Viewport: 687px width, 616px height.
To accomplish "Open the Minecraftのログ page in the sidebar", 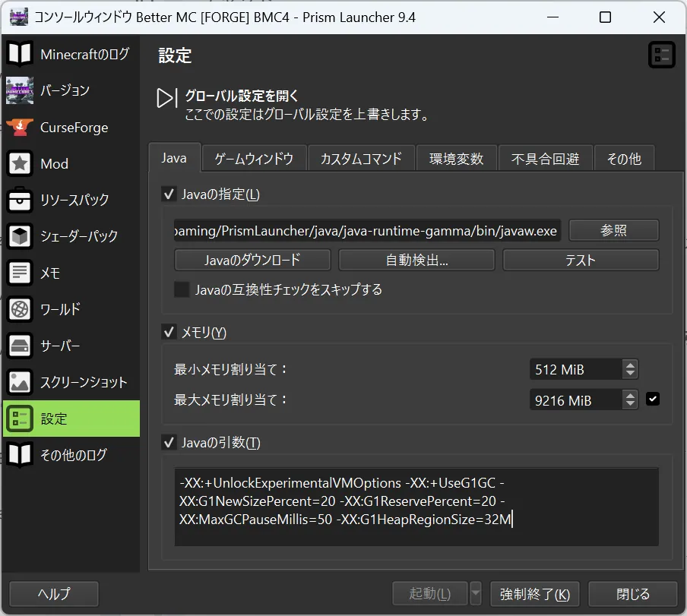I will pyautogui.click(x=21, y=54).
